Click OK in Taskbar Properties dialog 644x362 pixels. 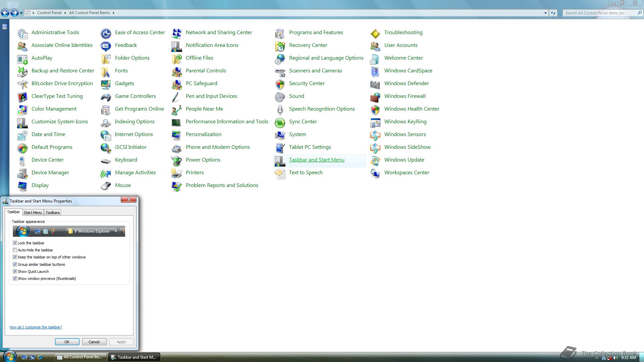point(67,342)
